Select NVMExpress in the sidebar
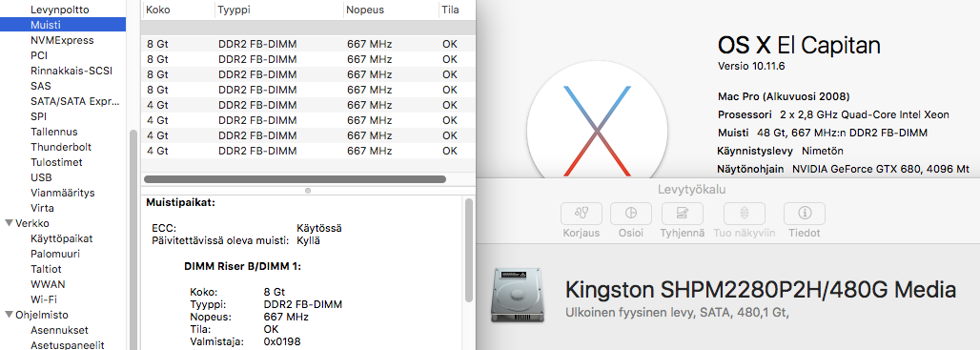 pyautogui.click(x=62, y=40)
